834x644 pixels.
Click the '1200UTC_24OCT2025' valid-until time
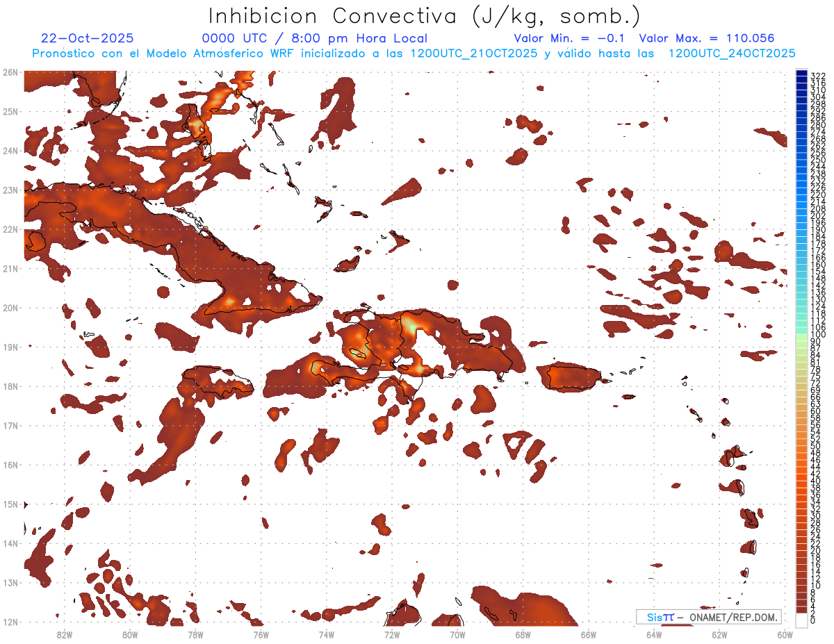pyautogui.click(x=732, y=53)
